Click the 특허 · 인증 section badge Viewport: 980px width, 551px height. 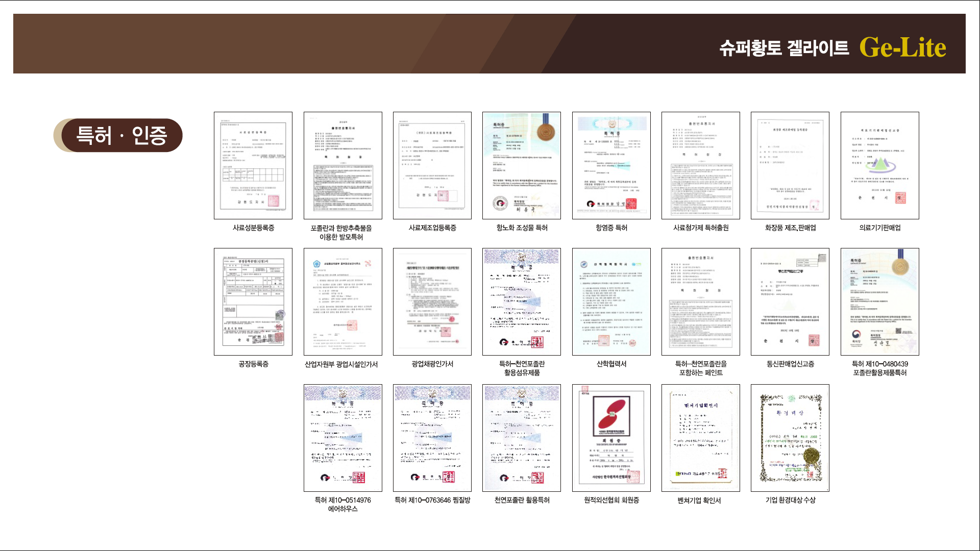tap(118, 136)
